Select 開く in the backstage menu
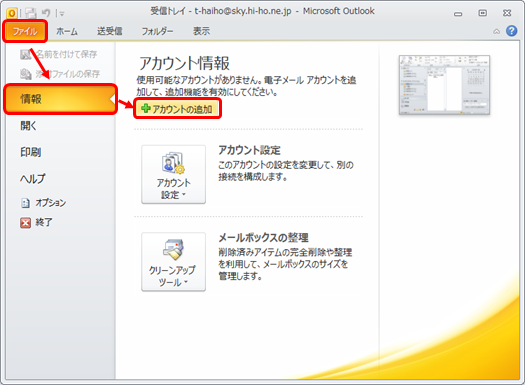Viewport: 525px width, 385px height. (28, 126)
